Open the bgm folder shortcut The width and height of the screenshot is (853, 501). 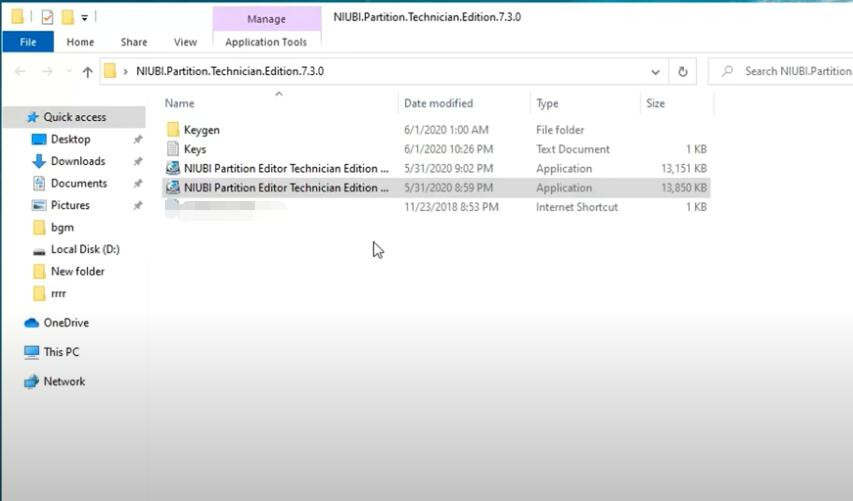click(x=62, y=227)
